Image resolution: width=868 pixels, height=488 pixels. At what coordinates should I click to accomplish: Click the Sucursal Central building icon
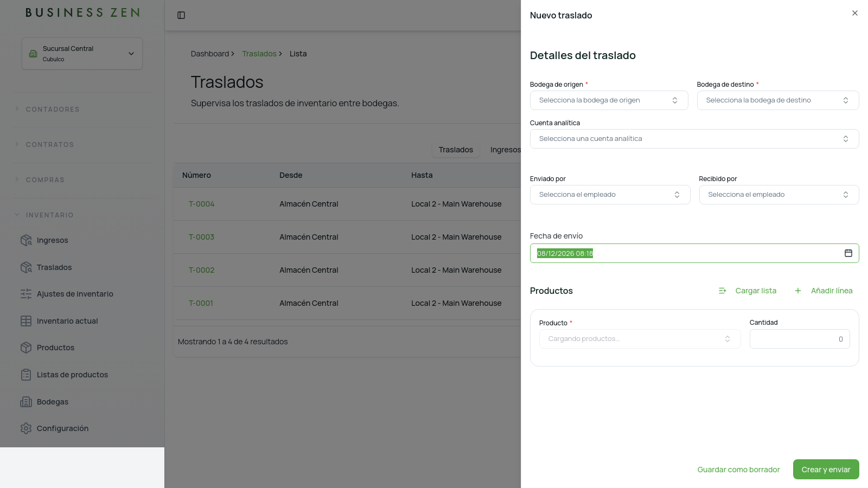click(x=33, y=54)
